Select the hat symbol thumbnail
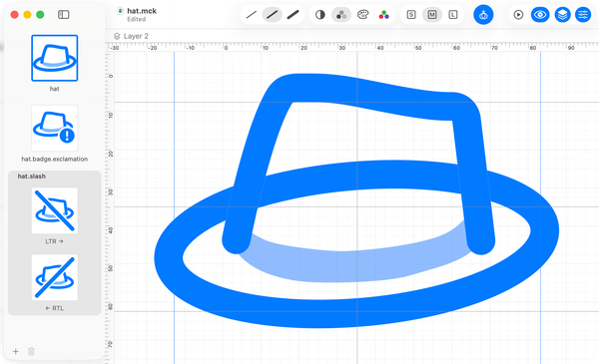This screenshot has width=599, height=364. point(55,58)
